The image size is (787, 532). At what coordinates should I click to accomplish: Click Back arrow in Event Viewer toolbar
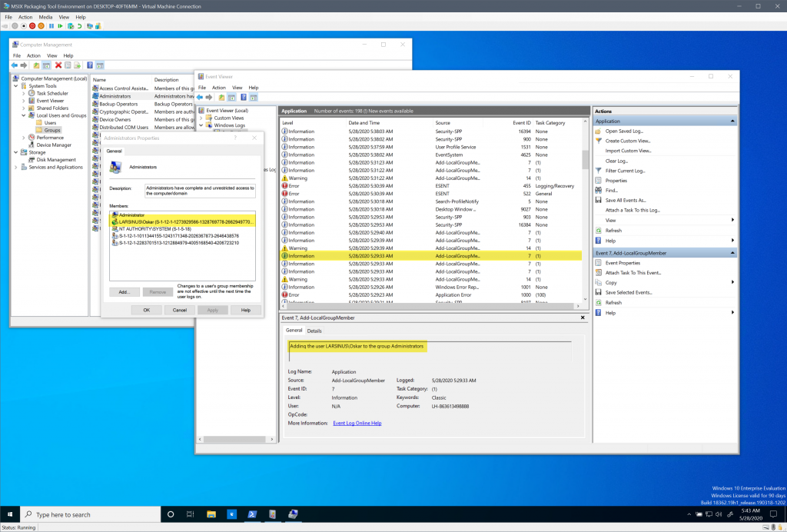point(200,98)
